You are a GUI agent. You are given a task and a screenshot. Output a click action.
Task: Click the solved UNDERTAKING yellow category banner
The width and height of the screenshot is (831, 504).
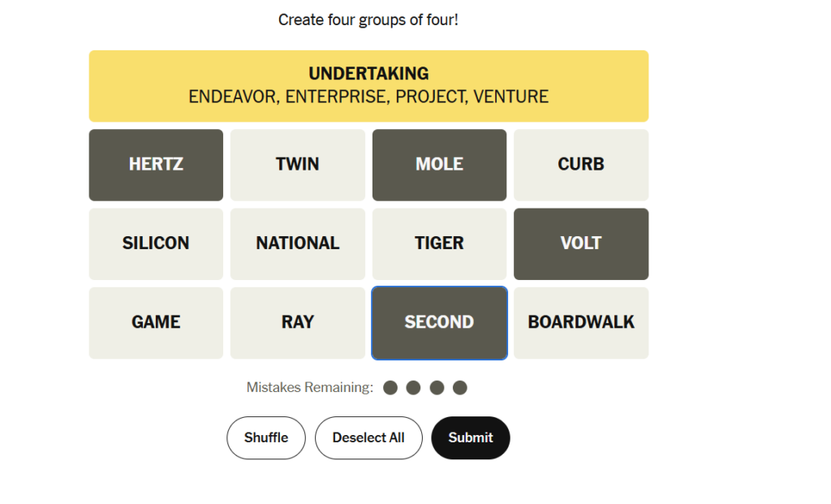368,86
